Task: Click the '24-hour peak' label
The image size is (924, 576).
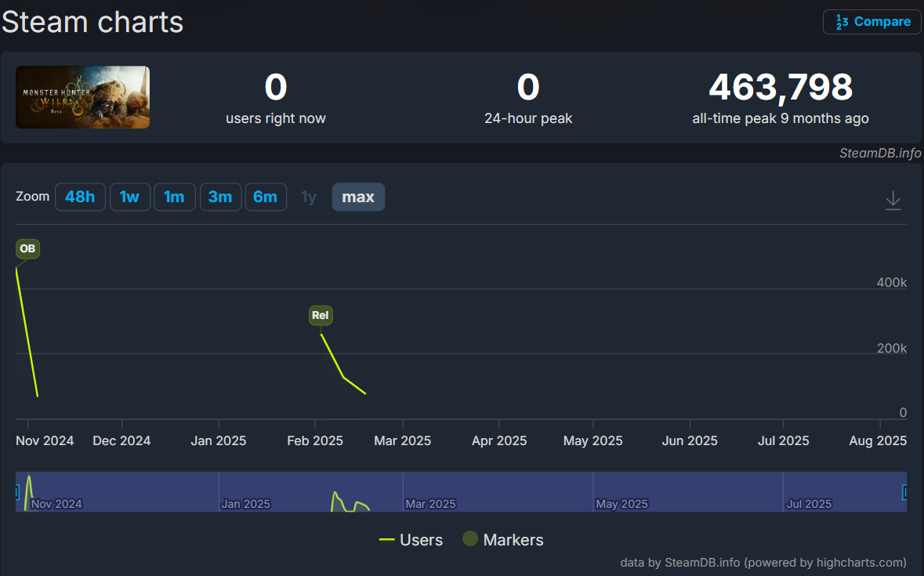Action: pos(528,118)
